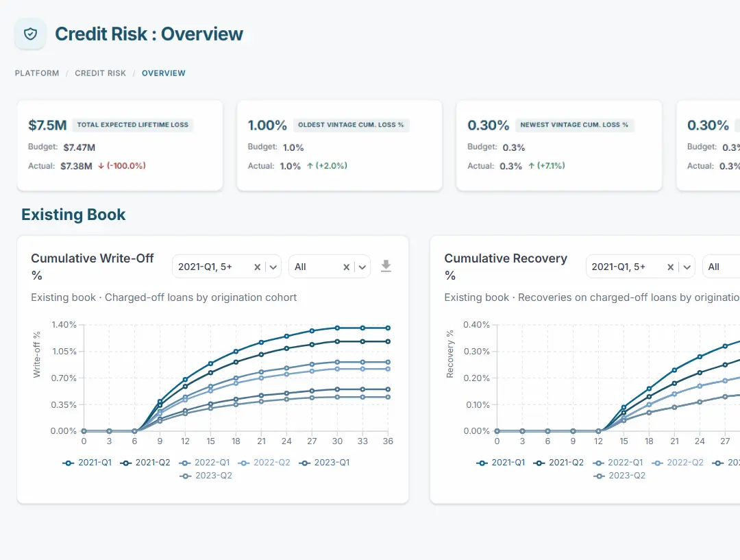Clear the 2021-Q1, 5+ selection in Write-Off chart
The image size is (740, 560).
tap(257, 267)
